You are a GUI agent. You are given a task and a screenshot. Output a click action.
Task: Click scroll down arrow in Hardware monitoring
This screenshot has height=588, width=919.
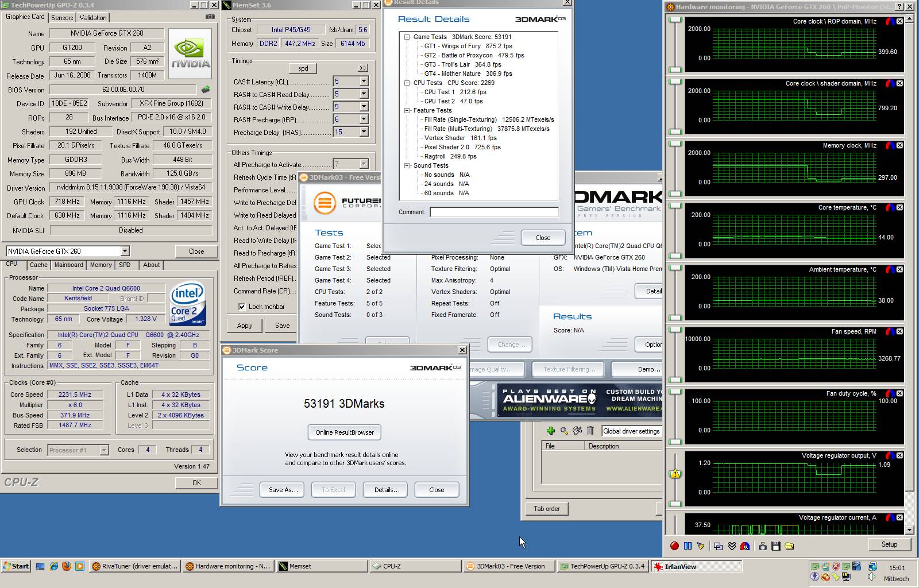pyautogui.click(x=909, y=530)
